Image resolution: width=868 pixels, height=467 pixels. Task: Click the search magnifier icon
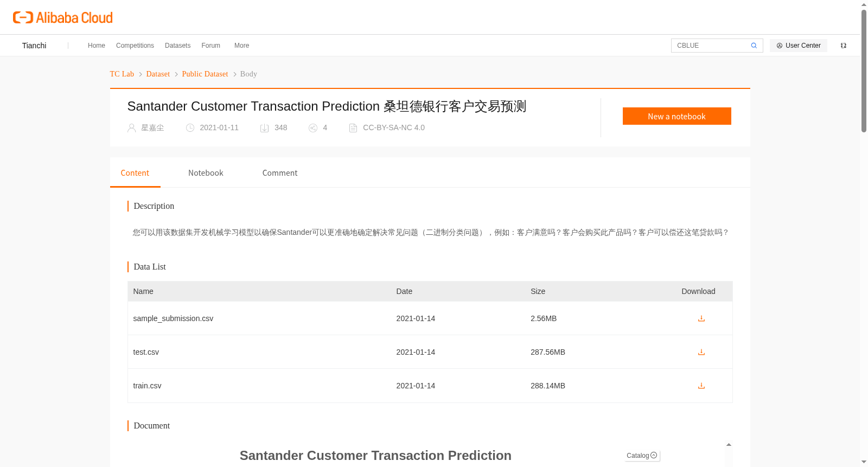coord(754,46)
